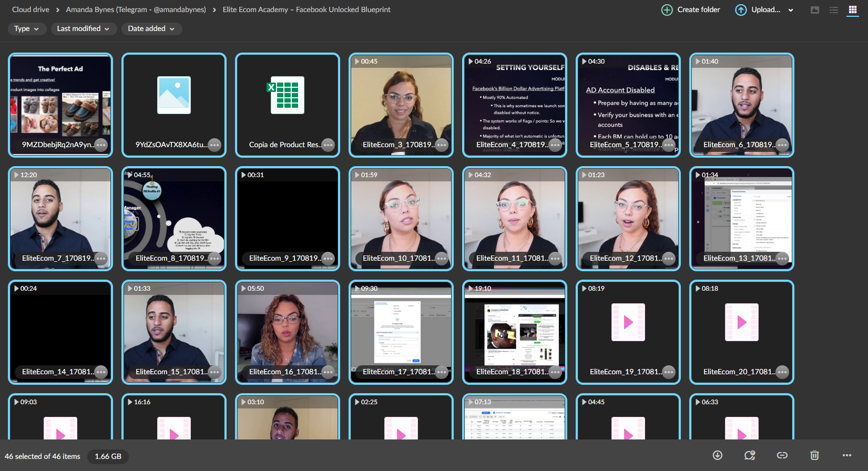Navigate to Amanda Bynes folder breadcrumb
The image size is (868, 471).
click(x=136, y=9)
